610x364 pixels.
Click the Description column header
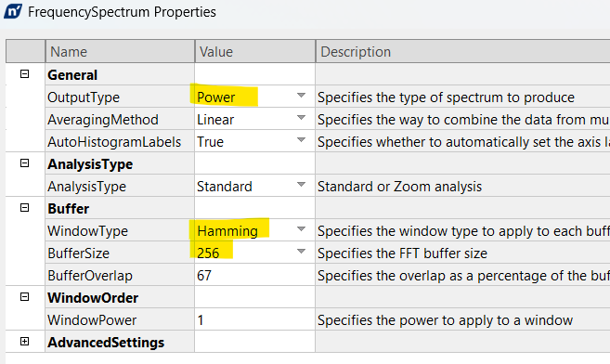pyautogui.click(x=463, y=51)
